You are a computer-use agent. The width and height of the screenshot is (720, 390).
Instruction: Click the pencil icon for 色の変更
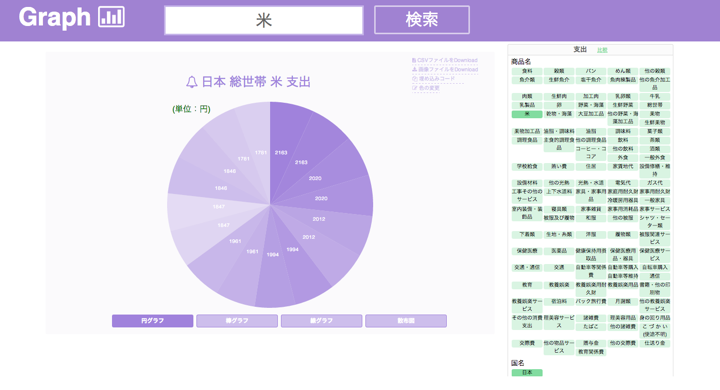(x=414, y=88)
